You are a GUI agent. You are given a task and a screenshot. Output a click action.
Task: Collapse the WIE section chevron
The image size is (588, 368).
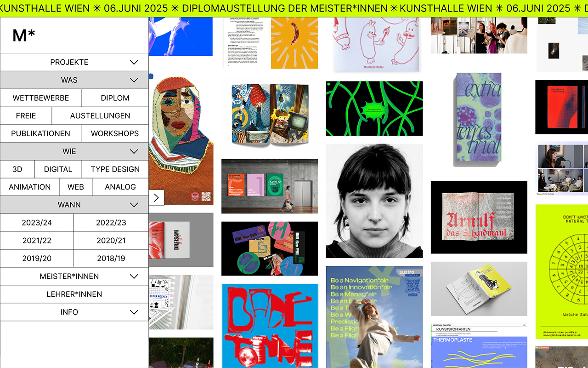(134, 151)
